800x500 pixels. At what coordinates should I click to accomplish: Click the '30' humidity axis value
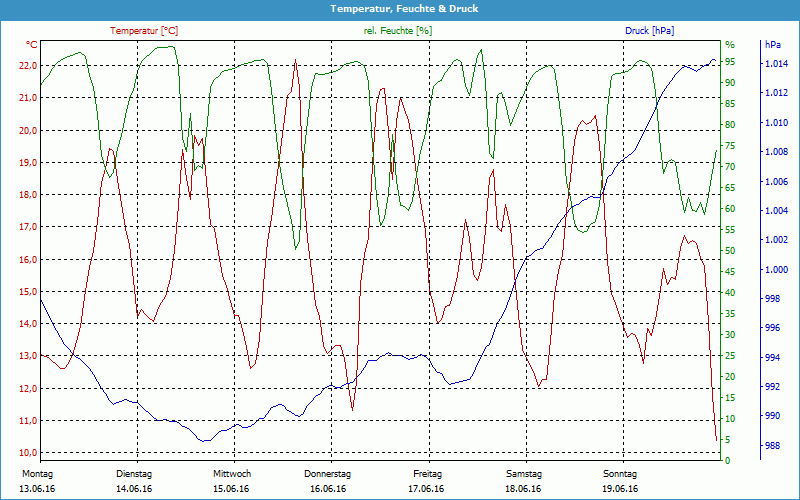730,334
